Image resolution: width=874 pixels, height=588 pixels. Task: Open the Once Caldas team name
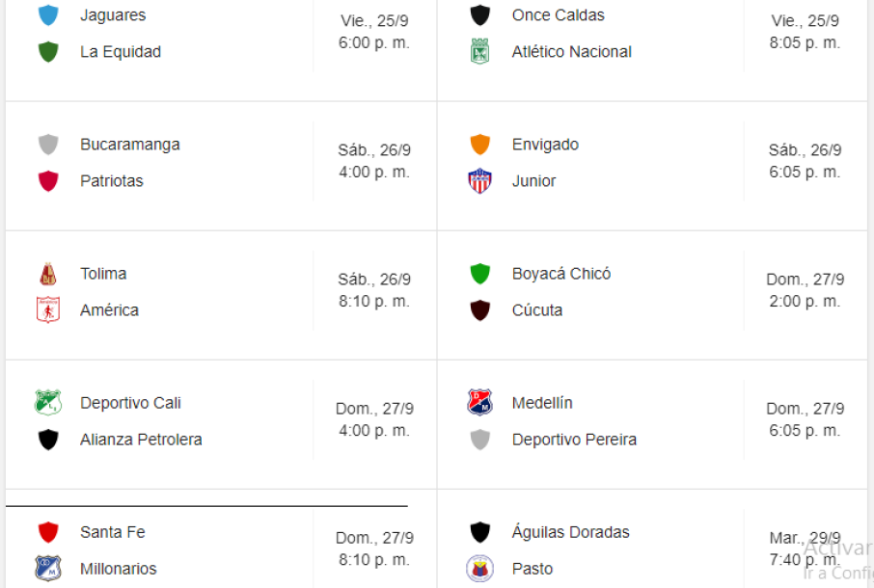pos(558,15)
